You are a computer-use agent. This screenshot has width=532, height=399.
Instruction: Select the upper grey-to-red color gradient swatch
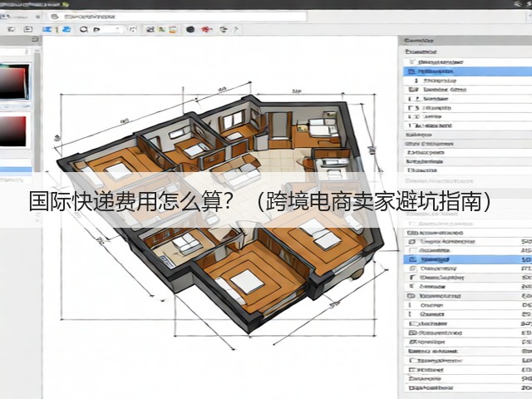coord(14,82)
